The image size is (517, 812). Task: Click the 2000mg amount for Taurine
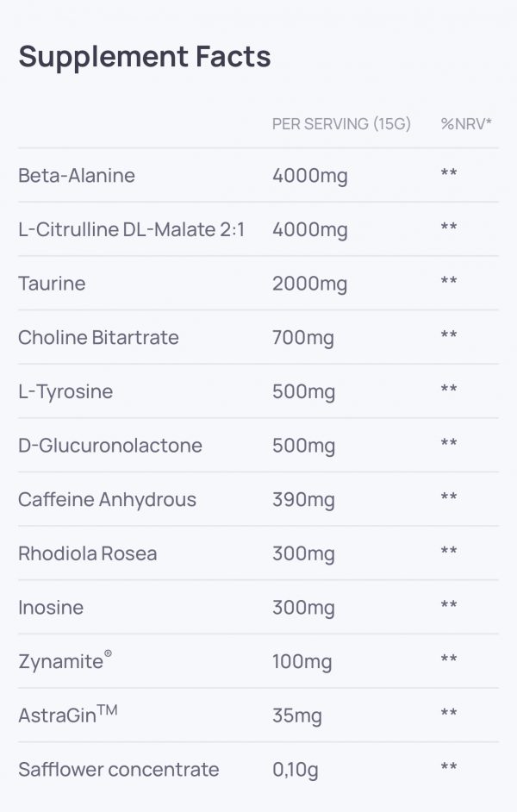point(309,284)
